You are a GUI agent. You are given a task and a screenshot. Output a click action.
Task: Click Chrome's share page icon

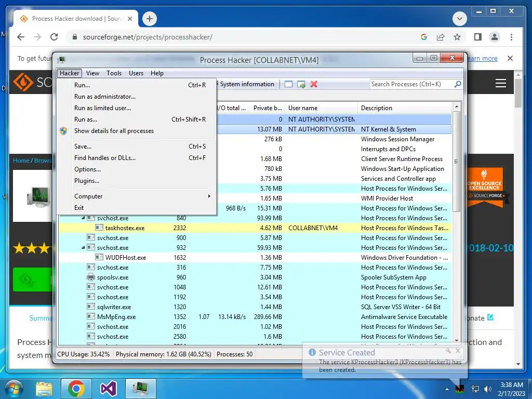point(441,37)
